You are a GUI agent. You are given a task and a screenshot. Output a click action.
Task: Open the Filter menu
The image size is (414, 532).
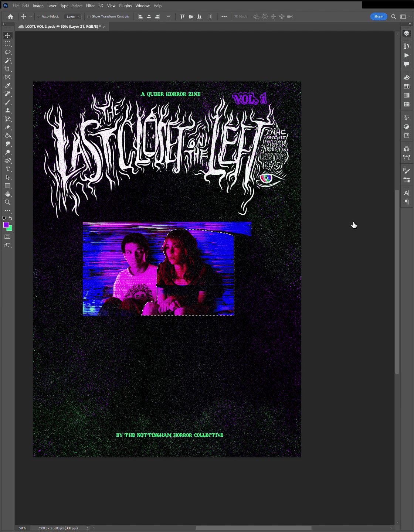(x=91, y=6)
